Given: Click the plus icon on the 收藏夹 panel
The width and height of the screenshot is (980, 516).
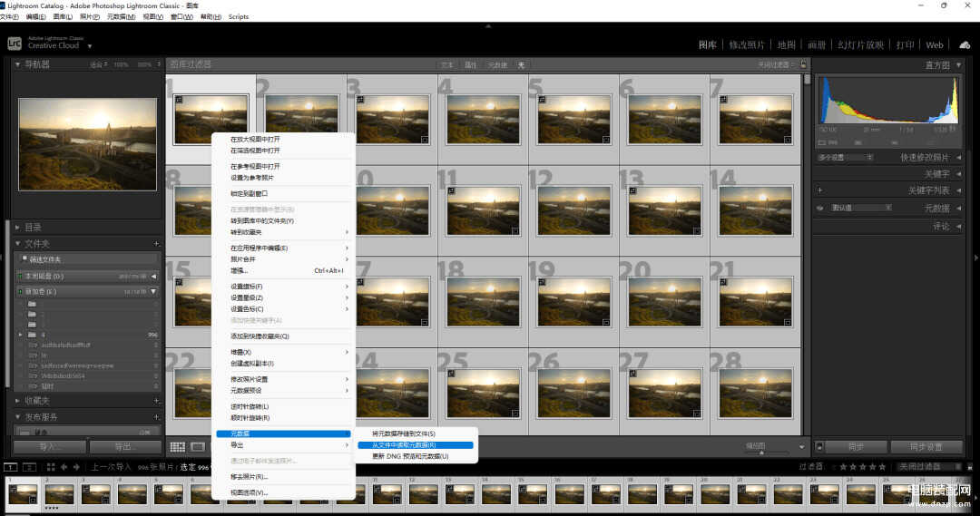Looking at the screenshot, I should pyautogui.click(x=156, y=401).
